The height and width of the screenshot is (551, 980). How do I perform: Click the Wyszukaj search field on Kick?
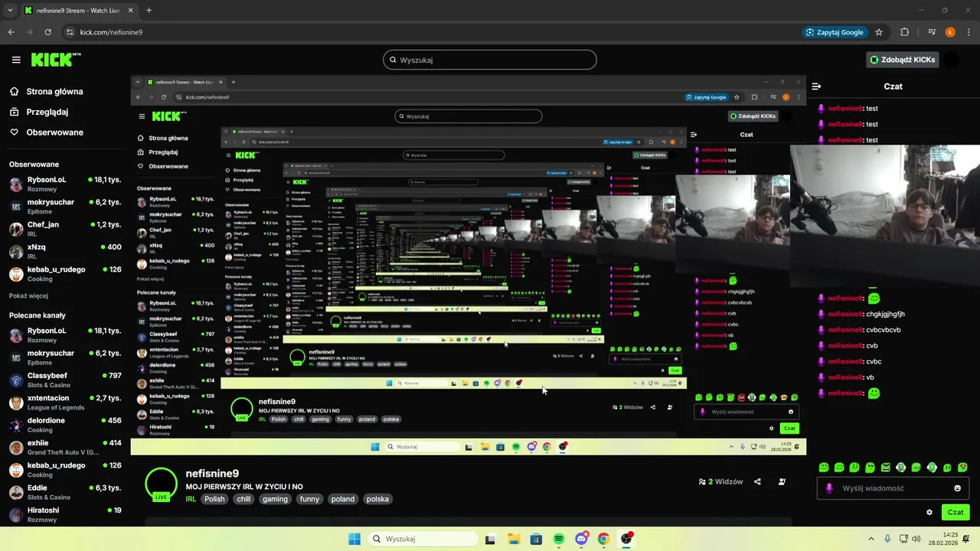tap(490, 60)
